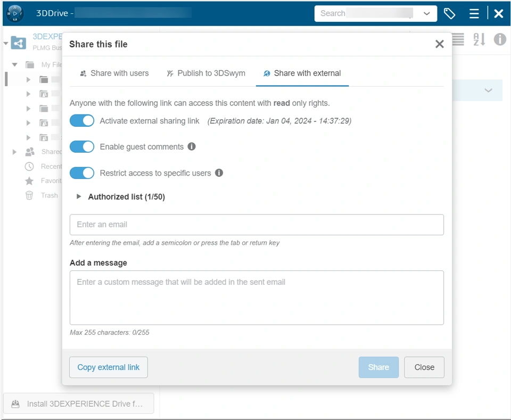Click the Enter an email field
This screenshot has width=511, height=420.
pos(257,225)
